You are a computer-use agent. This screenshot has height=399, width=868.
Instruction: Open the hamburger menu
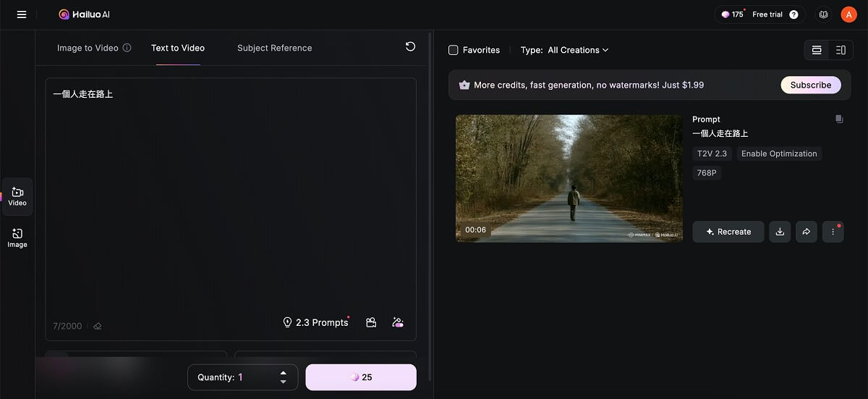pyautogui.click(x=22, y=14)
